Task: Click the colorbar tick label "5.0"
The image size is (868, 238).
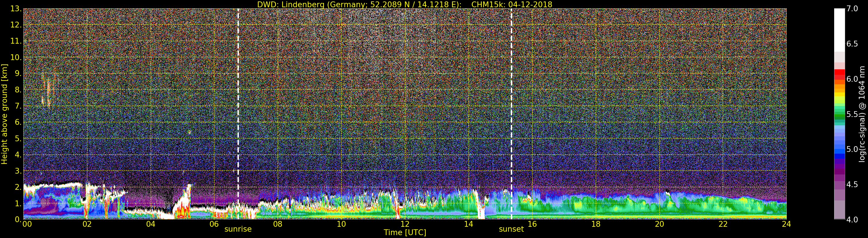Action: [852, 149]
